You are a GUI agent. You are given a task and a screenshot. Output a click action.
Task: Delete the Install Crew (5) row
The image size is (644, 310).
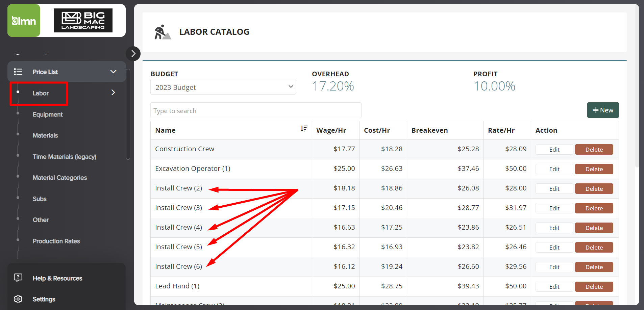(594, 248)
